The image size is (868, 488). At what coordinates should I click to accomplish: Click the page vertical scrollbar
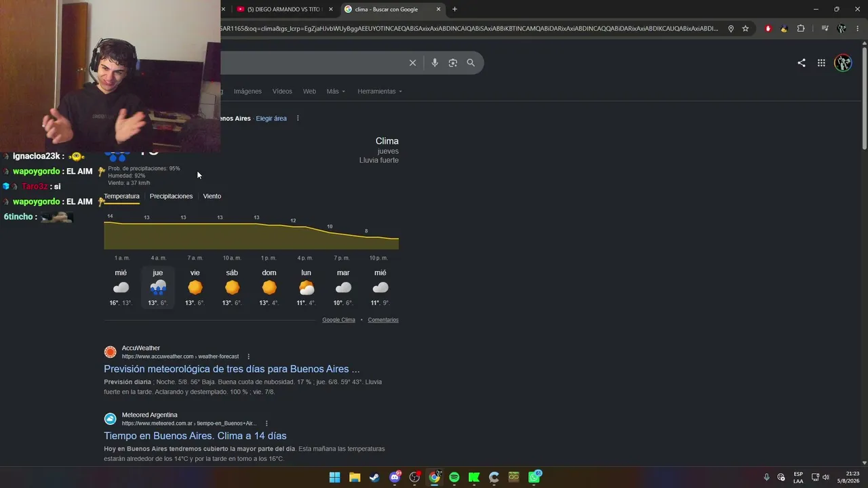(864, 98)
